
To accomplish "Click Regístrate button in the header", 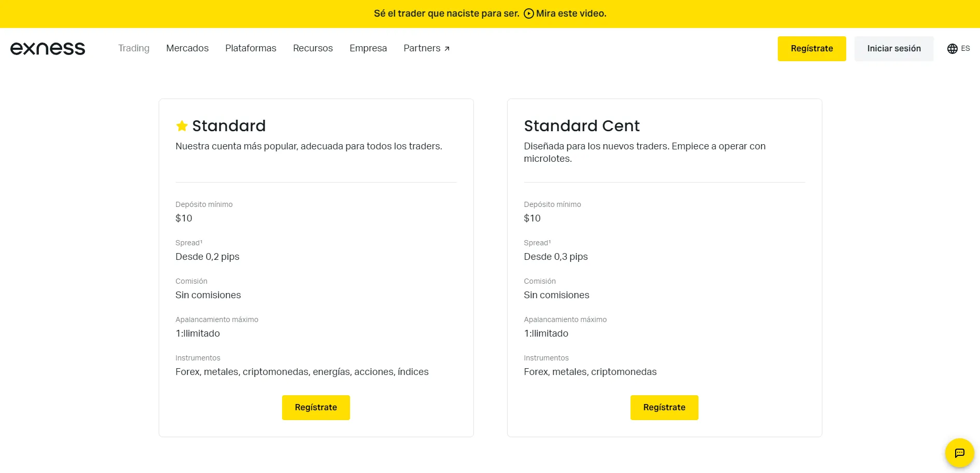I will click(x=812, y=49).
